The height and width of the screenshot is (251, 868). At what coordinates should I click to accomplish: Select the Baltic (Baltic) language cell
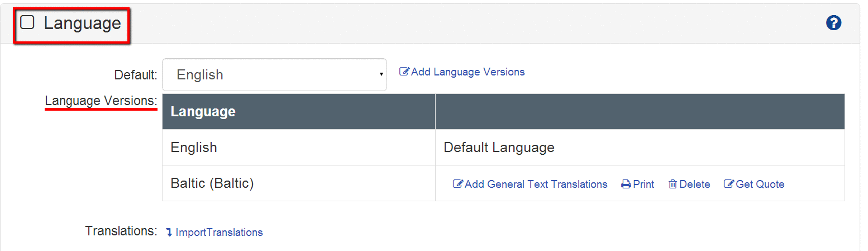tap(212, 183)
